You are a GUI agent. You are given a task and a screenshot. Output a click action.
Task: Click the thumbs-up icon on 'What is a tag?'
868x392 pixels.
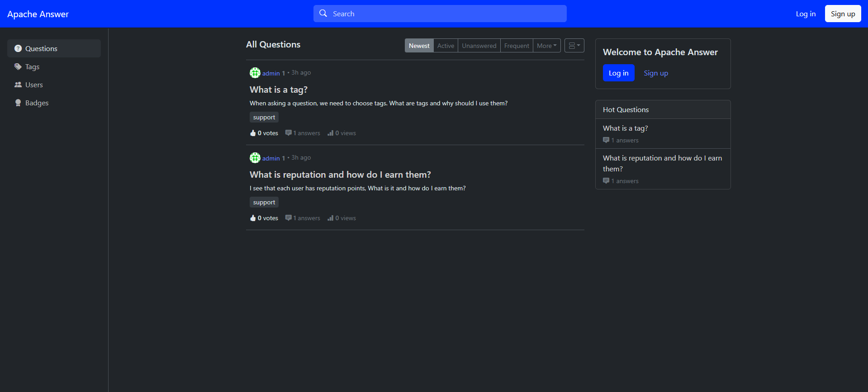(253, 133)
